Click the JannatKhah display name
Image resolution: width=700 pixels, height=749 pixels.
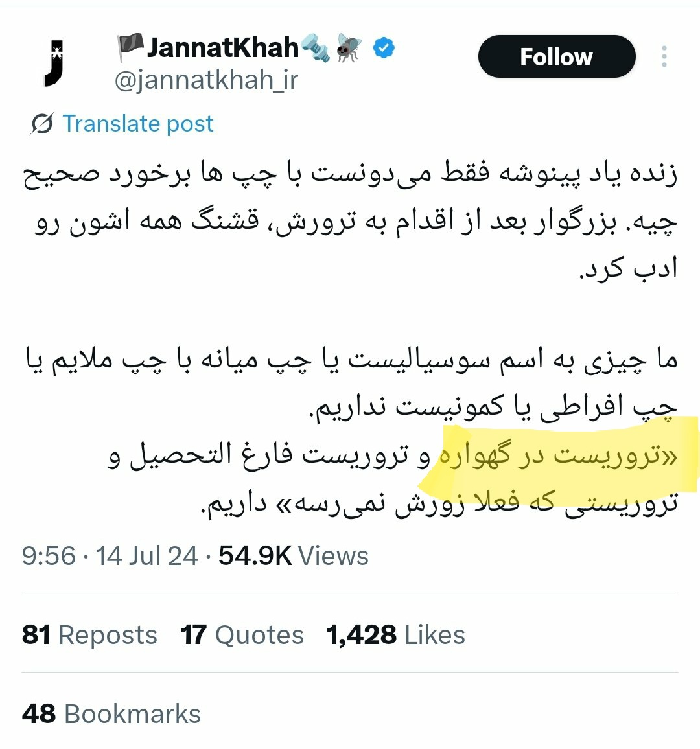click(x=223, y=47)
